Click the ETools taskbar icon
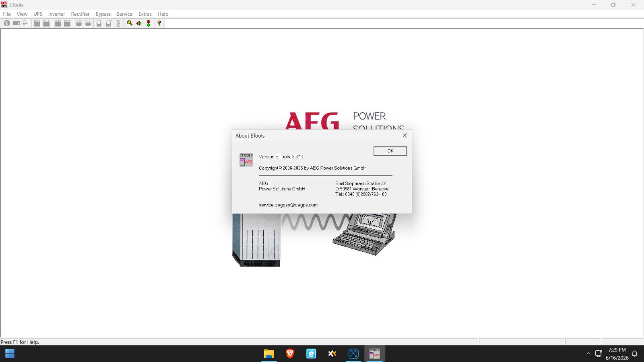 coord(375,354)
